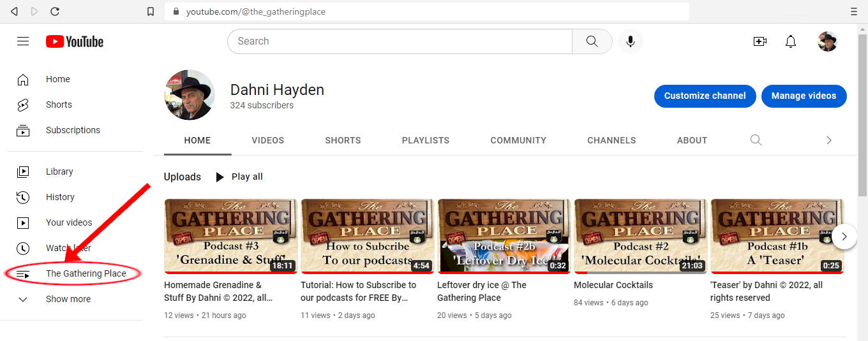Click the Dahni Hayden channel name
Image resolution: width=868 pixels, height=341 pixels.
277,90
